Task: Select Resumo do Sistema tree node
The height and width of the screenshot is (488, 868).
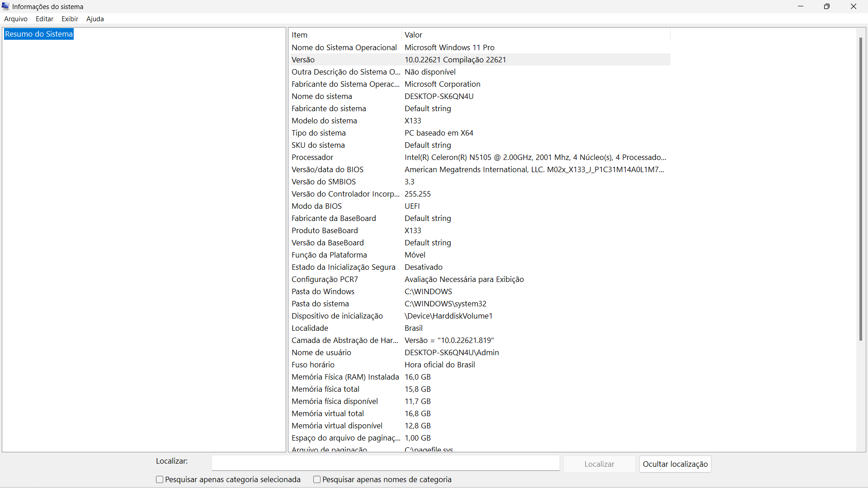Action: (39, 34)
